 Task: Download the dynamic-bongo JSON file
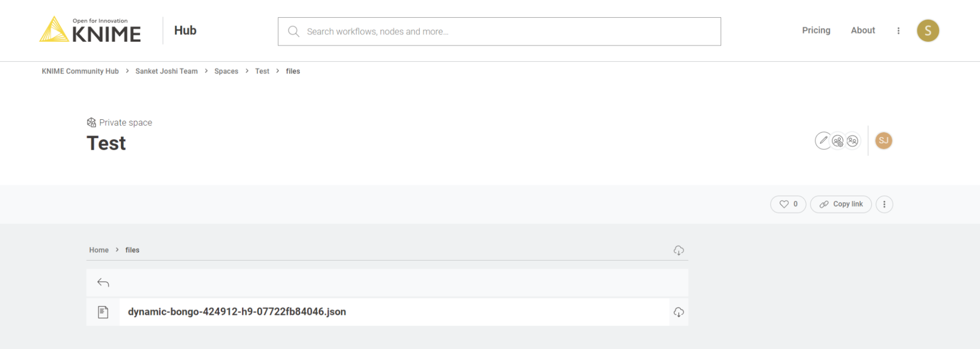[x=678, y=312]
